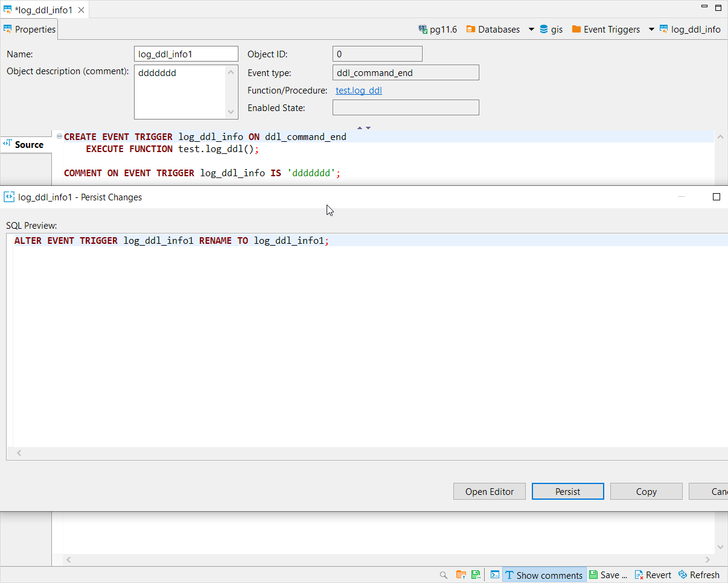Open the Databases dropdown arrow
Image resolution: width=728 pixels, height=583 pixels.
click(531, 29)
